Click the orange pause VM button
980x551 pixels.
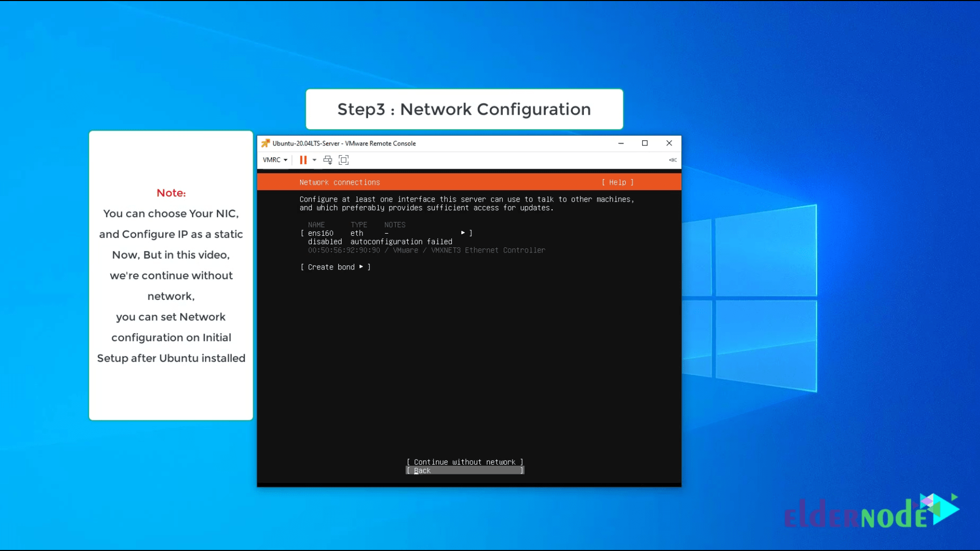coord(303,160)
